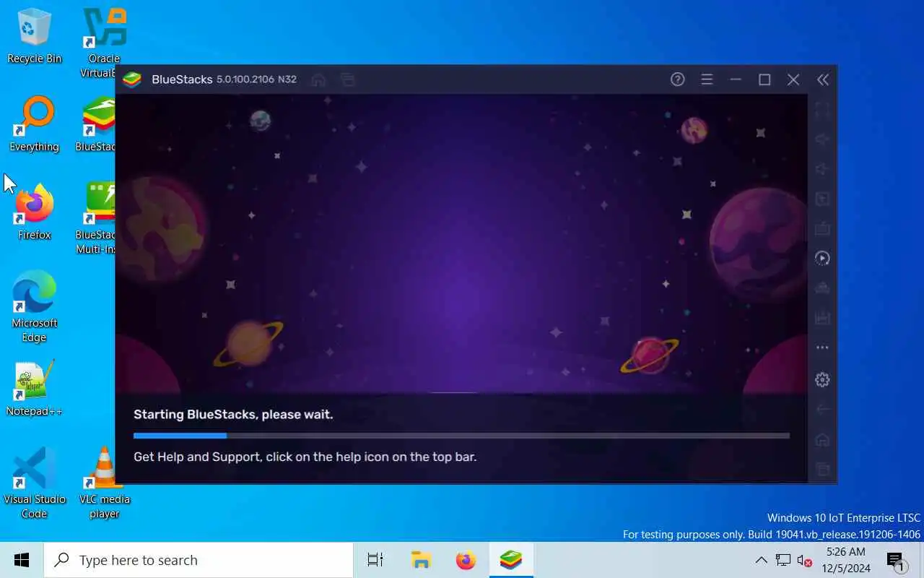Image resolution: width=924 pixels, height=578 pixels.
Task: Select the Recycle Bin desktop icon
Action: (34, 36)
